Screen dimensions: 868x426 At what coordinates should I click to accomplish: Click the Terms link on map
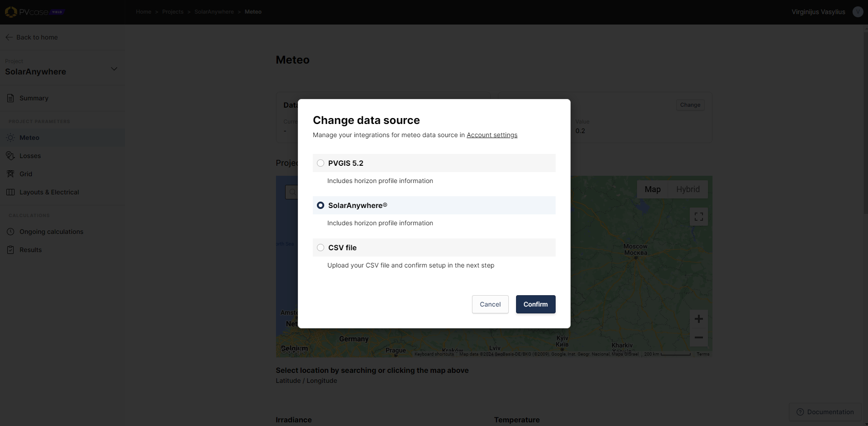point(703,354)
